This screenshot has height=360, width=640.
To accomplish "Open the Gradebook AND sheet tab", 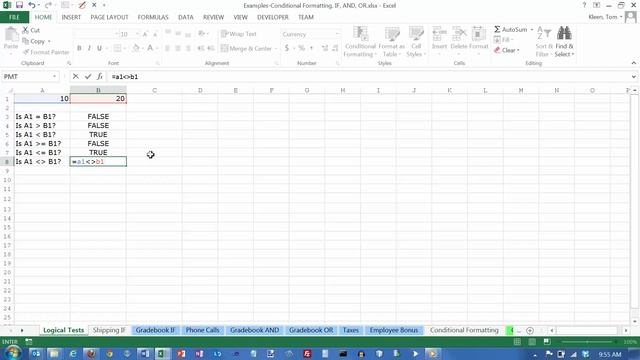I will (255, 330).
